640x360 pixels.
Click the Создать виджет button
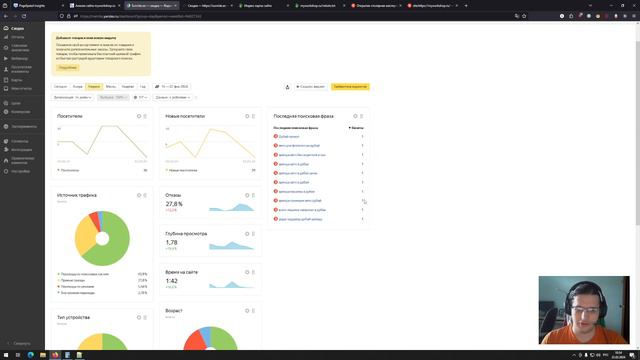311,87
